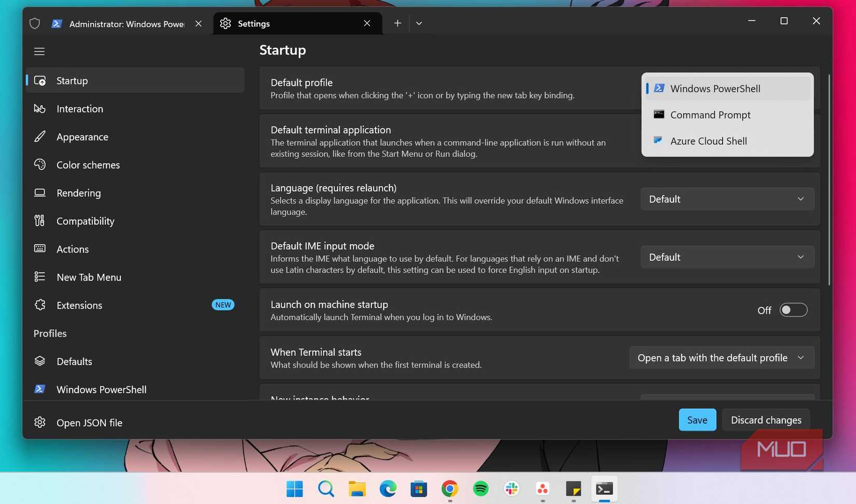Click the Rendering laptop icon
The image size is (856, 504).
40,193
